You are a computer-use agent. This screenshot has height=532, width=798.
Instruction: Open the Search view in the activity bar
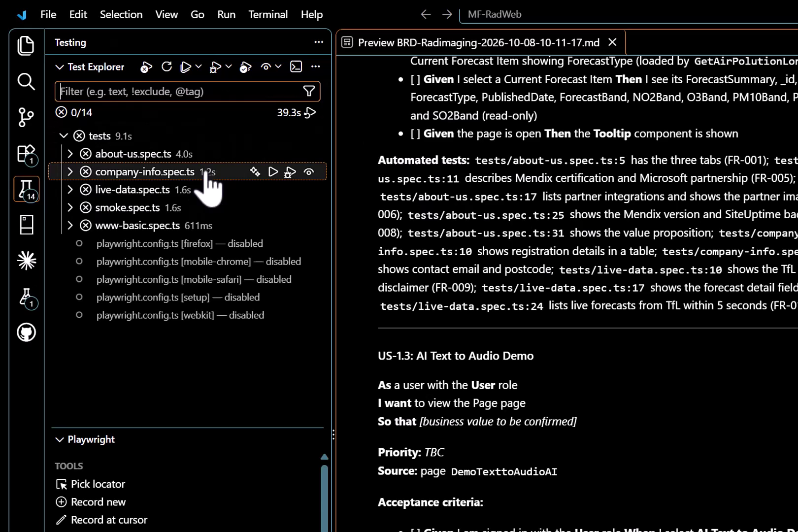pyautogui.click(x=26, y=81)
